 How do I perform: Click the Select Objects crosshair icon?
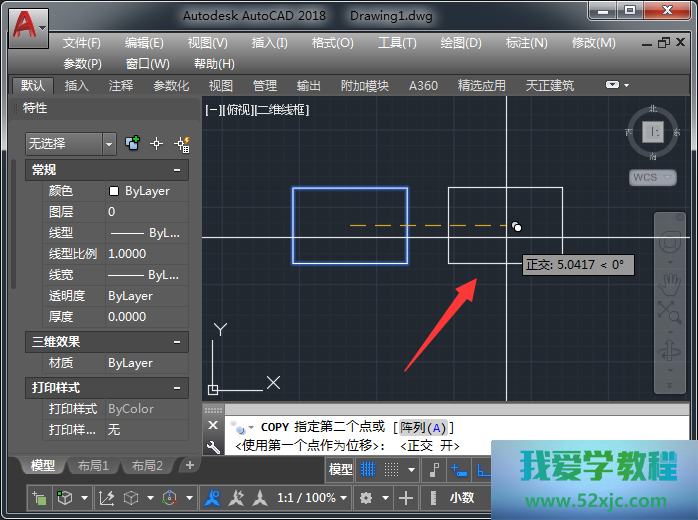156,144
